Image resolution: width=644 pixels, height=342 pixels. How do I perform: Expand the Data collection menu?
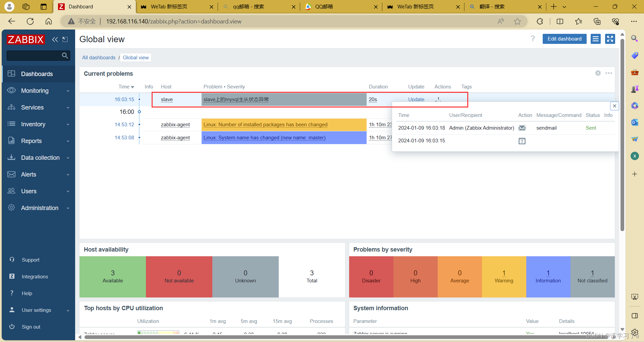click(x=39, y=158)
